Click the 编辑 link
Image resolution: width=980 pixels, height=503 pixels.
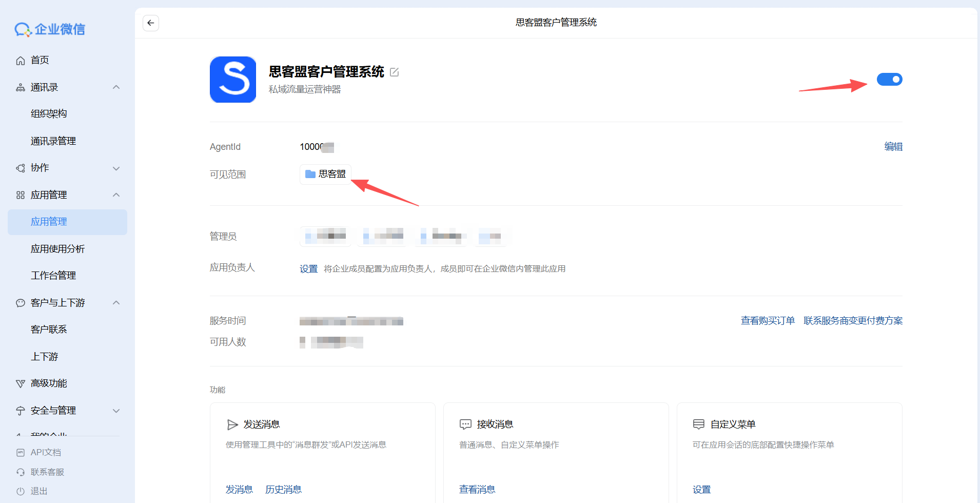point(893,147)
